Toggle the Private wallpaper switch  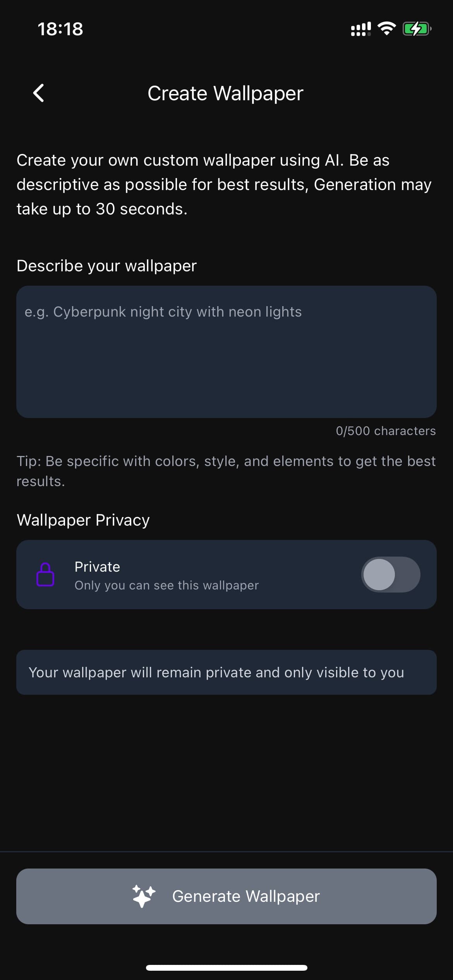point(390,574)
